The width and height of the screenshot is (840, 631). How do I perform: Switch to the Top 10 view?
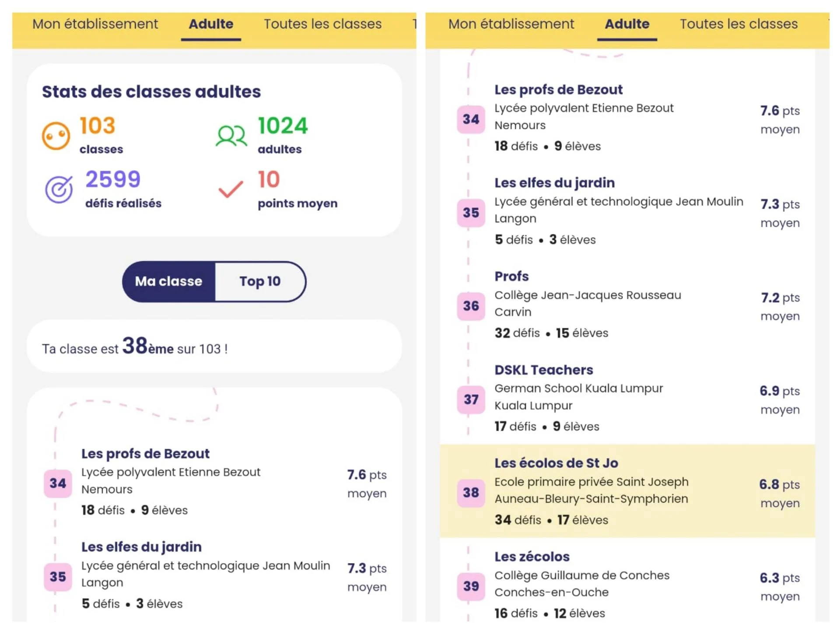(x=260, y=281)
